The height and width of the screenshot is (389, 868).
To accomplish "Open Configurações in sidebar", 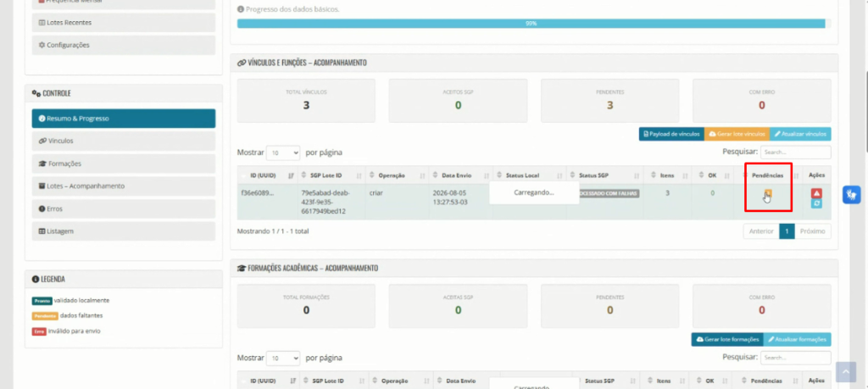I will 124,45.
